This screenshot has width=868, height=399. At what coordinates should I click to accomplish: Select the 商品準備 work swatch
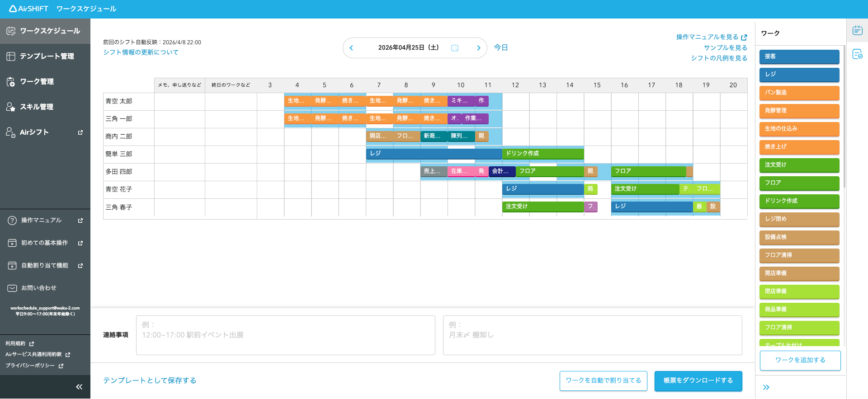point(799,310)
